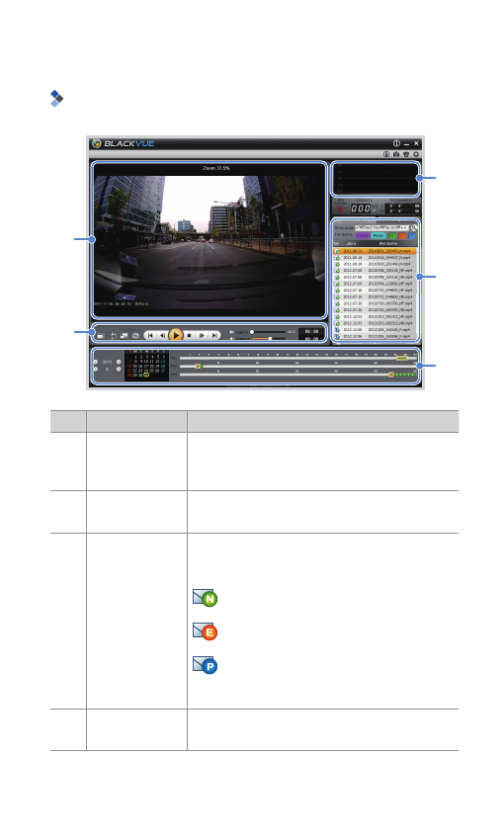Toggle the teal Rear file filter

(x=378, y=236)
